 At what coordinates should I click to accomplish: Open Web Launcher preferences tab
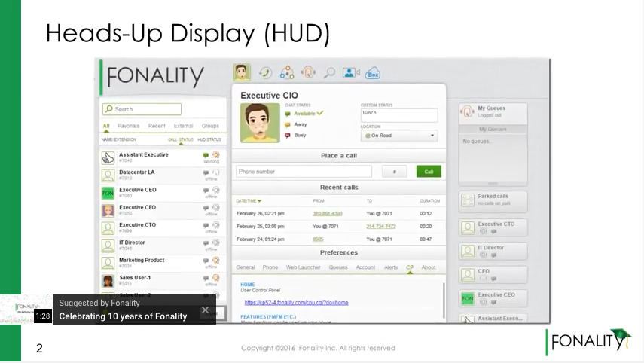303,267
